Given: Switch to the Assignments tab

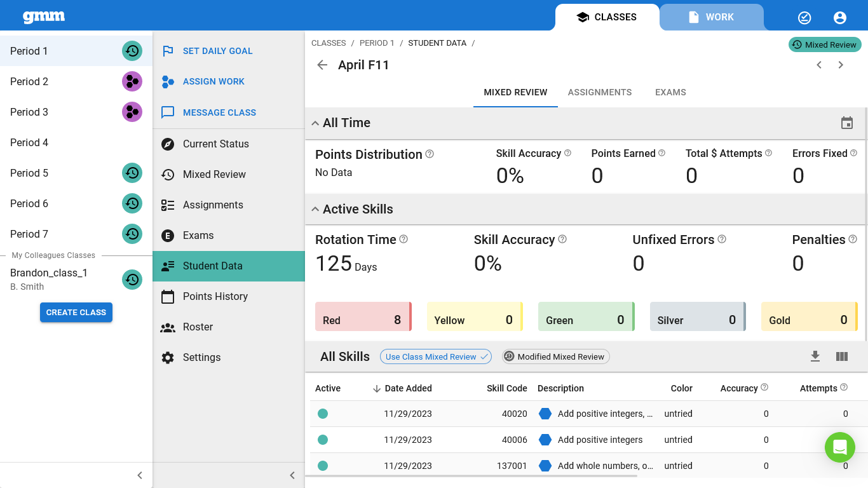Looking at the screenshot, I should 600,92.
